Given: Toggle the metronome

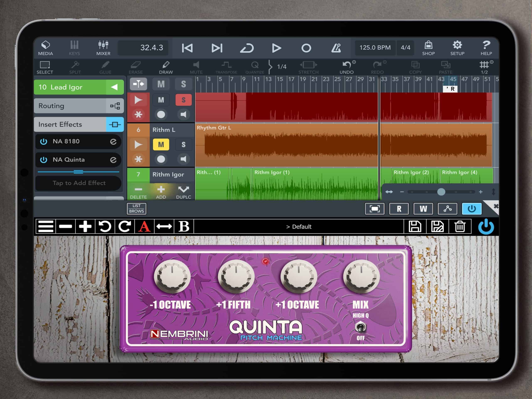Looking at the screenshot, I should (336, 48).
